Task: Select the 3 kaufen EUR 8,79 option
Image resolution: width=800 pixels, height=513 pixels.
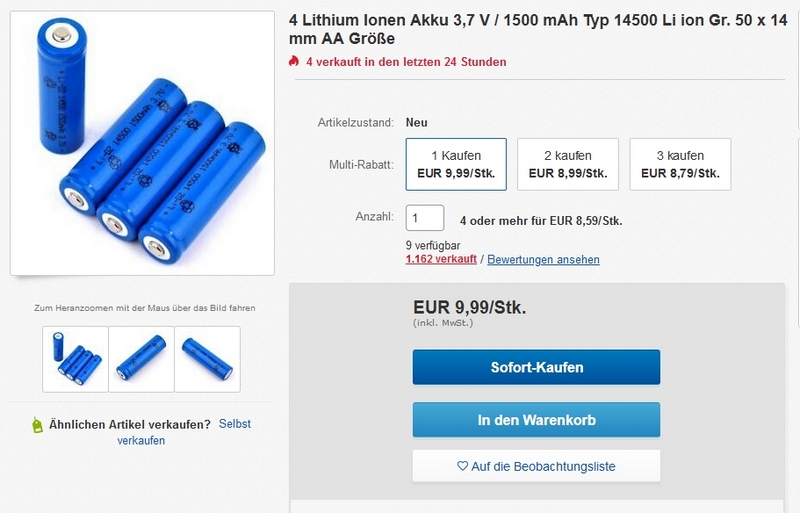Action: (x=680, y=164)
